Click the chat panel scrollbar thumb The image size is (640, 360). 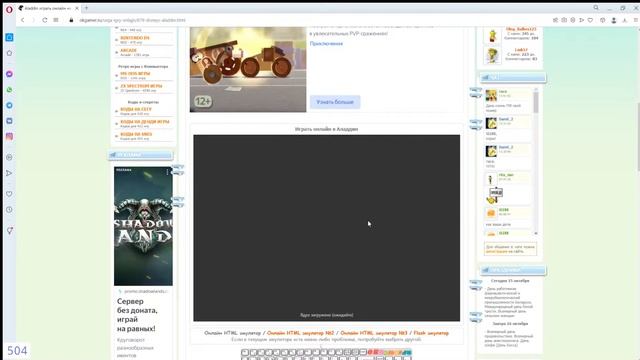[x=536, y=102]
